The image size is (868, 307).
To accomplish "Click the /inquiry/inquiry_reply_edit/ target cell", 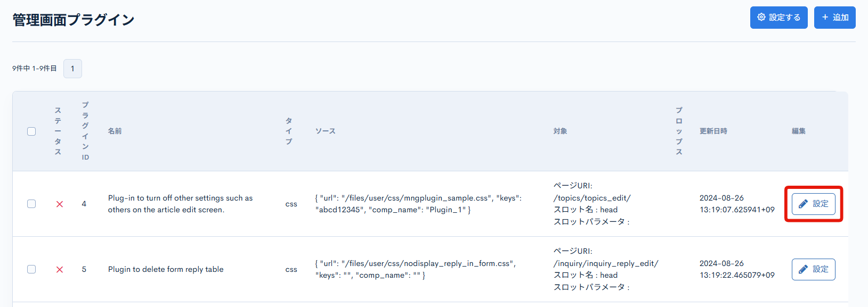I will click(606, 263).
